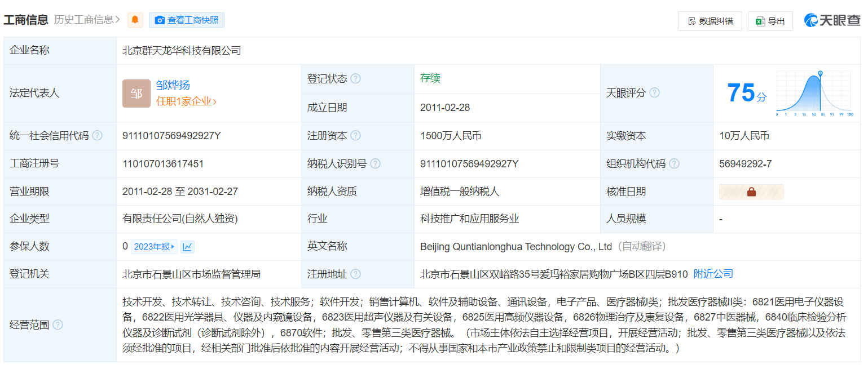The image size is (868, 369).
Task: Click the trend chart icon beside 2023年报
Action: [x=188, y=246]
